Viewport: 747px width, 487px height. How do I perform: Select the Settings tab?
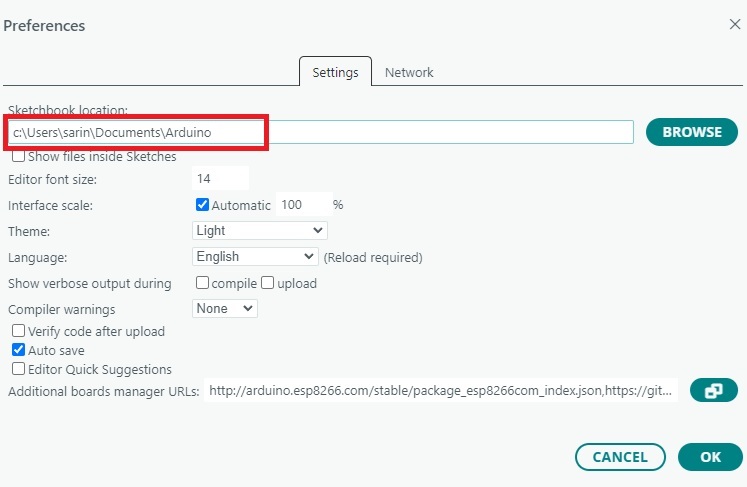click(335, 73)
